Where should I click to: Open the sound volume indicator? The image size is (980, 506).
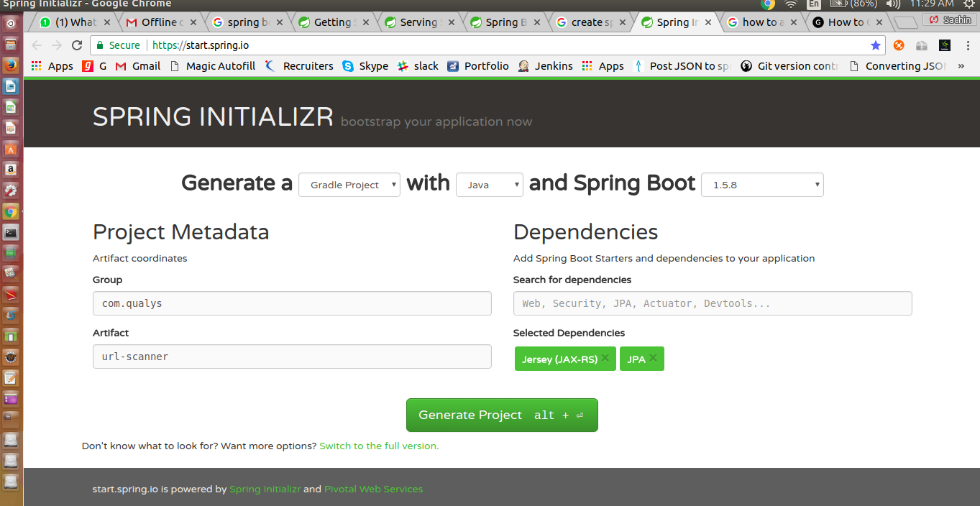[x=894, y=4]
